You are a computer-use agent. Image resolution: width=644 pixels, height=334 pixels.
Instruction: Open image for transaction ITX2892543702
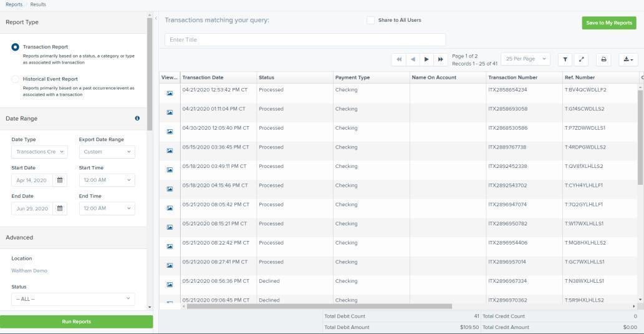170,189
